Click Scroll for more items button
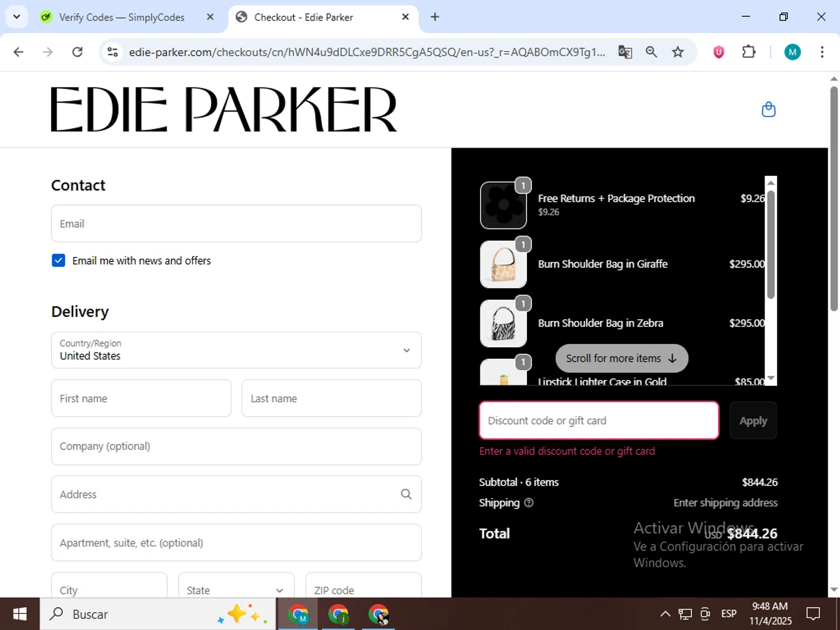Screen dimensions: 840x630 click(x=622, y=358)
